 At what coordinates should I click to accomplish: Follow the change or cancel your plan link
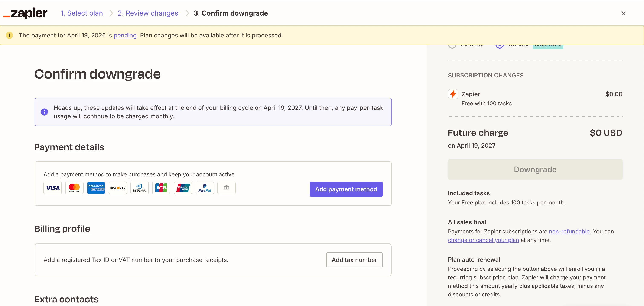pos(483,240)
